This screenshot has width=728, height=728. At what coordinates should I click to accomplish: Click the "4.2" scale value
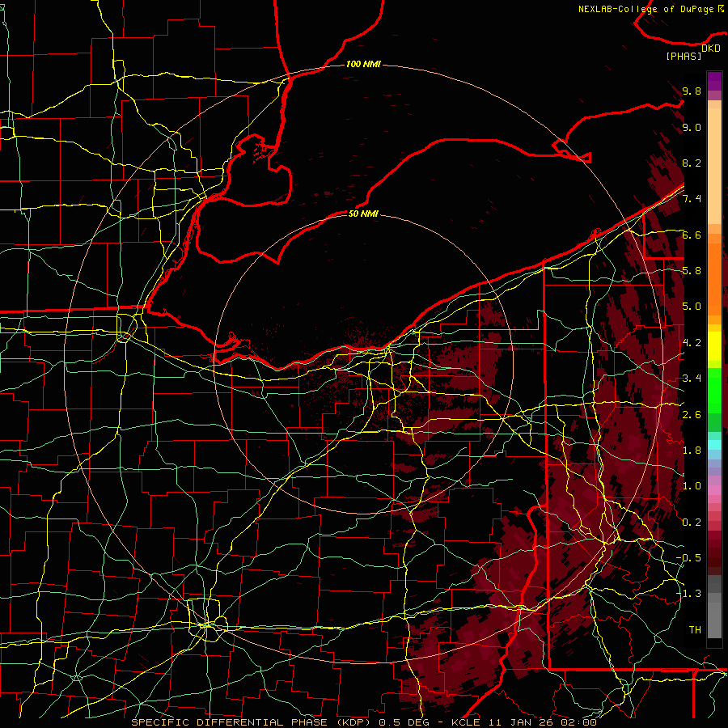(x=692, y=343)
